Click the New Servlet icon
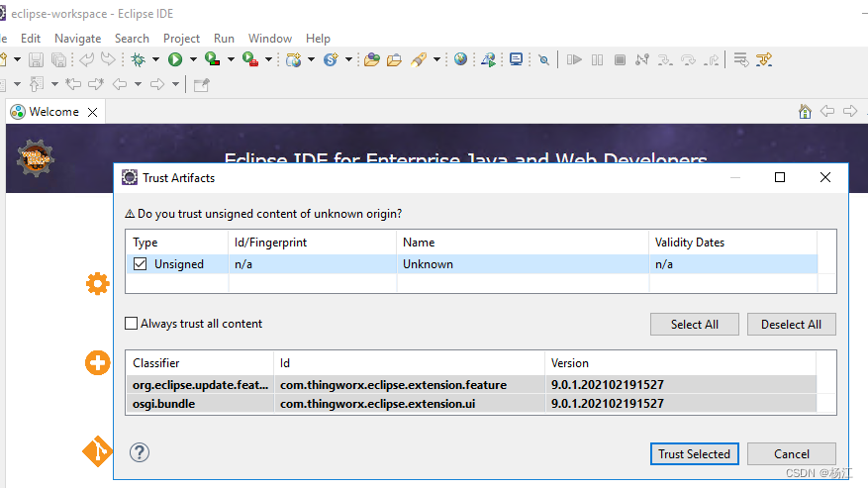Image resolution: width=868 pixels, height=488 pixels. pyautogui.click(x=331, y=59)
